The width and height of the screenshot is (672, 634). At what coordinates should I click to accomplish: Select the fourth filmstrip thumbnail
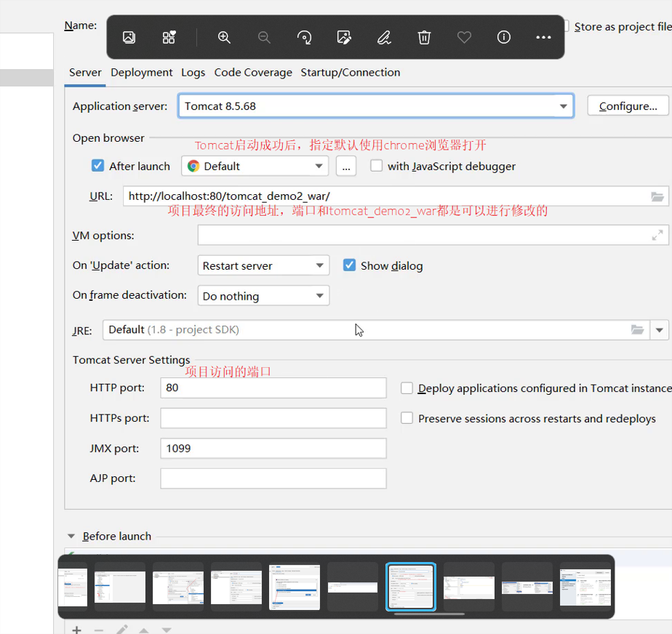point(236,587)
